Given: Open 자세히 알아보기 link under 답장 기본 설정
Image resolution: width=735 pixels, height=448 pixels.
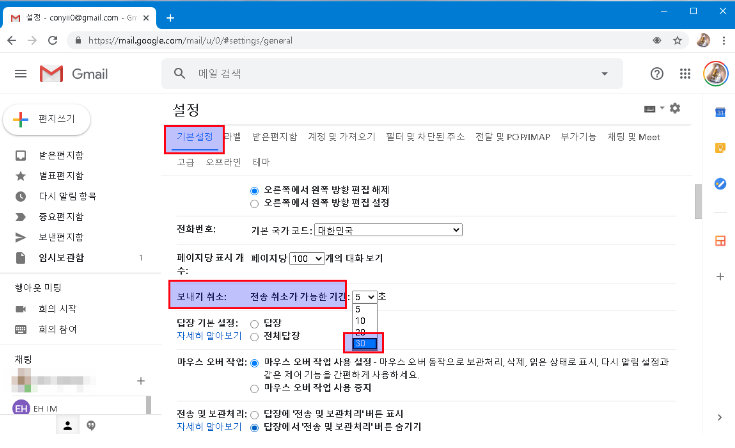Looking at the screenshot, I should point(209,336).
